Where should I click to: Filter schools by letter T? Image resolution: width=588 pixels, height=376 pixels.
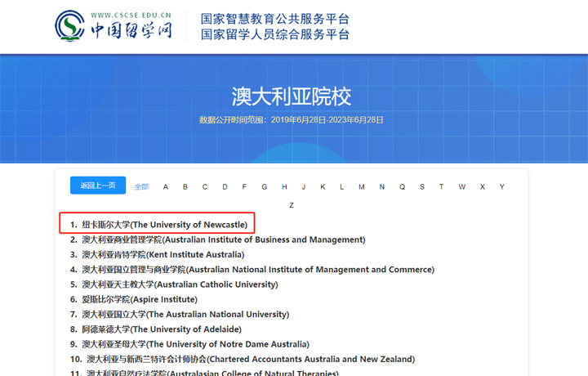point(441,187)
